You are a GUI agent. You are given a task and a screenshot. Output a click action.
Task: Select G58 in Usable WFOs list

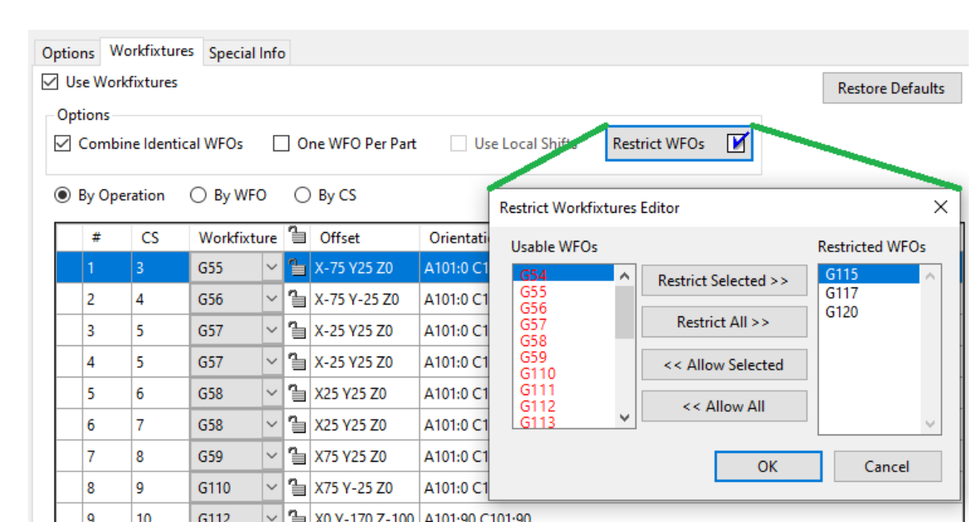564,341
